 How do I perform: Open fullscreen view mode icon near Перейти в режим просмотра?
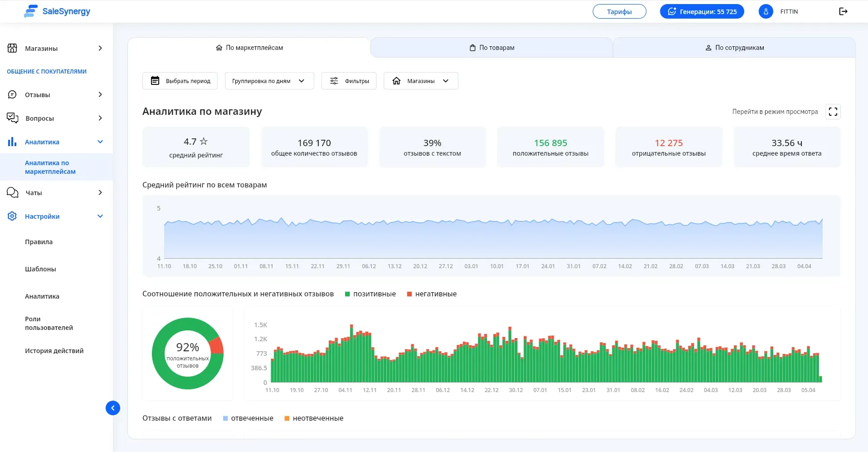833,111
